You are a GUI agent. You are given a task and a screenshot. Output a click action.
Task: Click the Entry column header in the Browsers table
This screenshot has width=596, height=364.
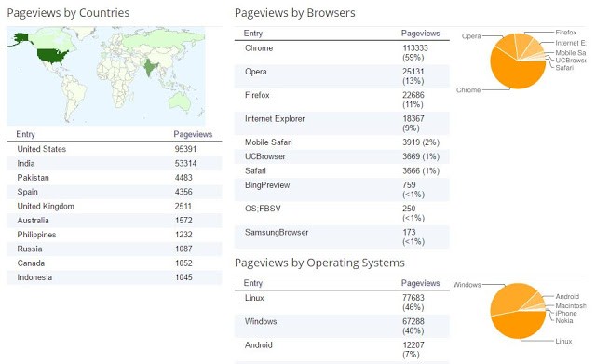tap(253, 34)
